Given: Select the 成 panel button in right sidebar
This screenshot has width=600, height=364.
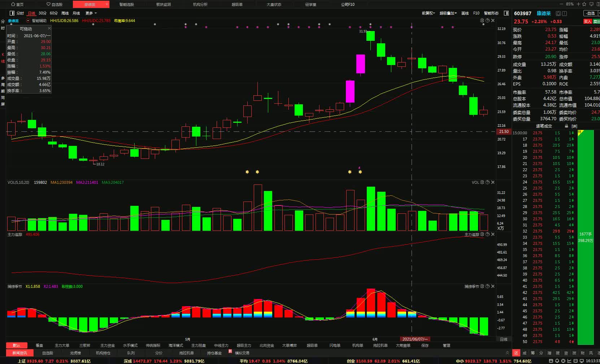Looking at the screenshot, I should [524, 353].
